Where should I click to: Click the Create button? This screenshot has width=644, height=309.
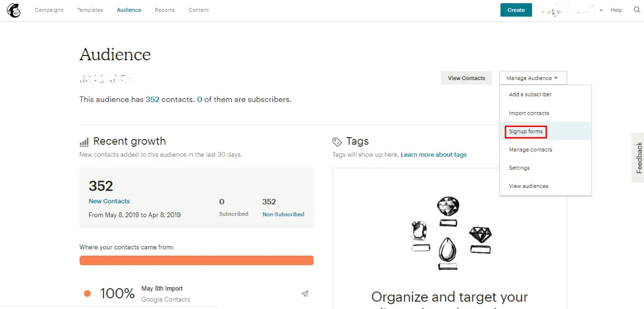pyautogui.click(x=516, y=10)
